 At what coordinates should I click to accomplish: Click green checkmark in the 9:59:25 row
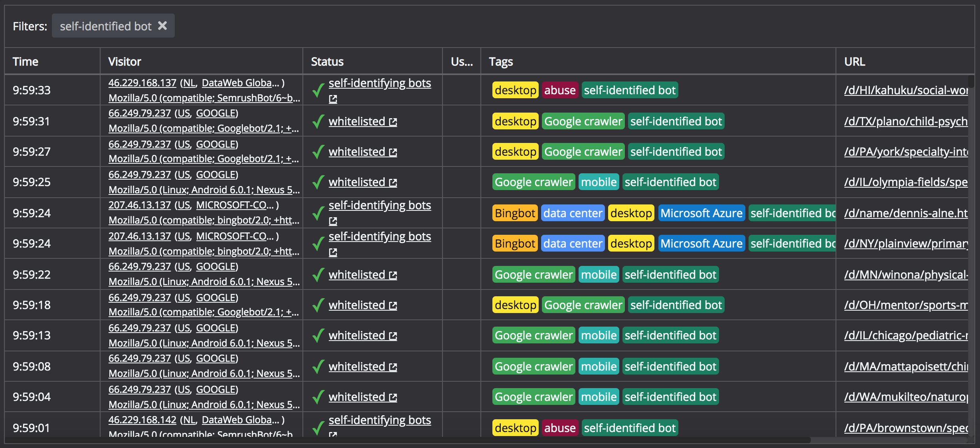click(318, 182)
